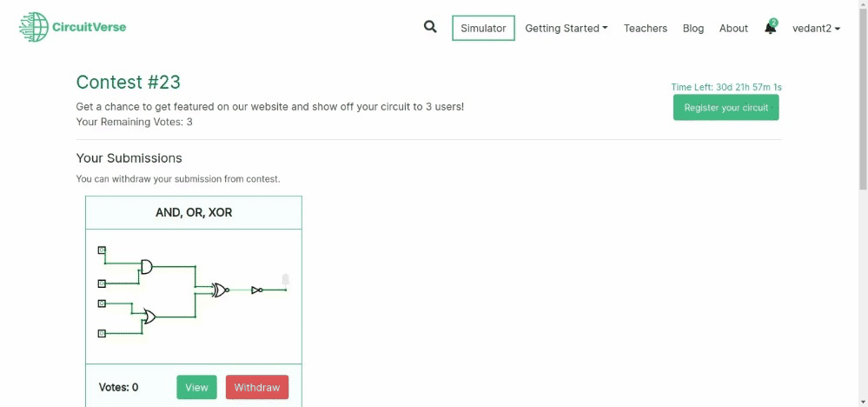Launch the Simulator from the navbar

[483, 28]
